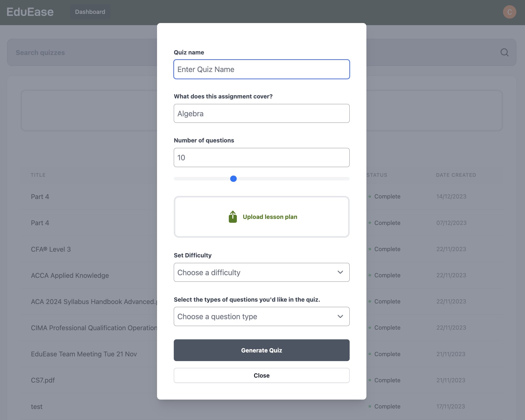Click the search magnifier icon

coord(504,53)
